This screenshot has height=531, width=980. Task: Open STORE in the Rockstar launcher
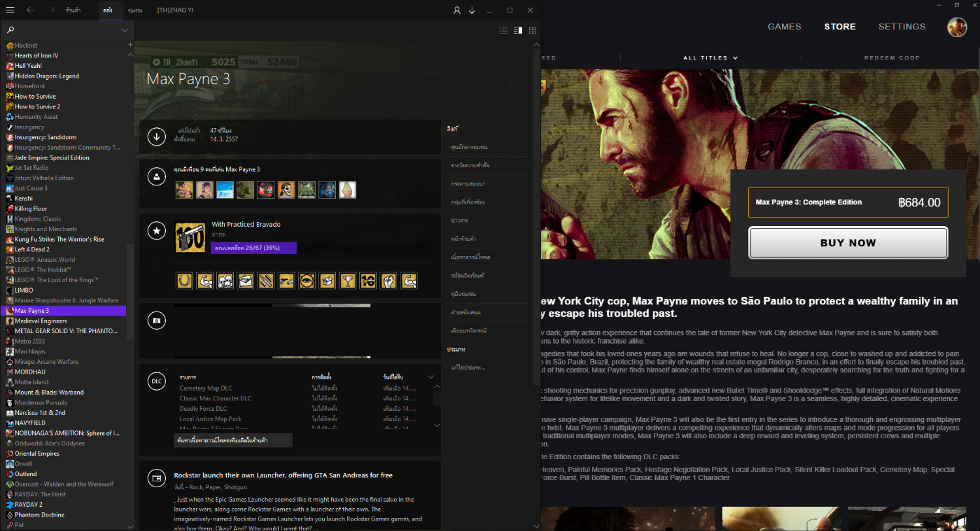[840, 27]
